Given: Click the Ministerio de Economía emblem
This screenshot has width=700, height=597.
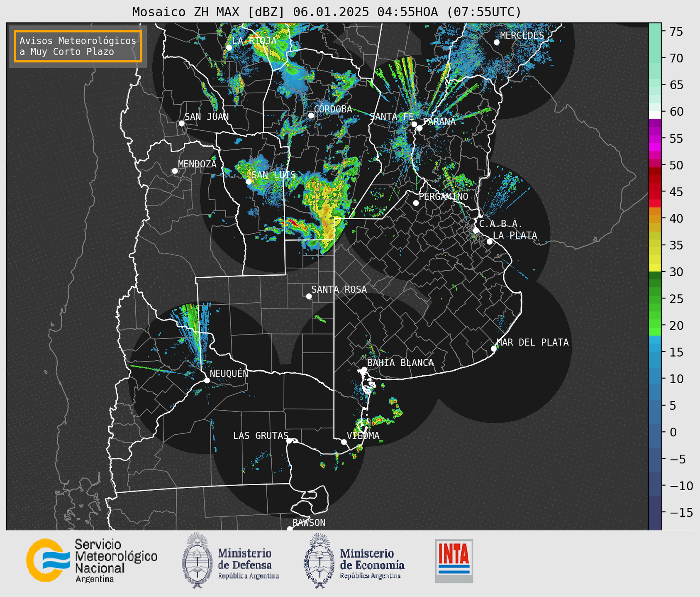Looking at the screenshot, I should [x=320, y=560].
